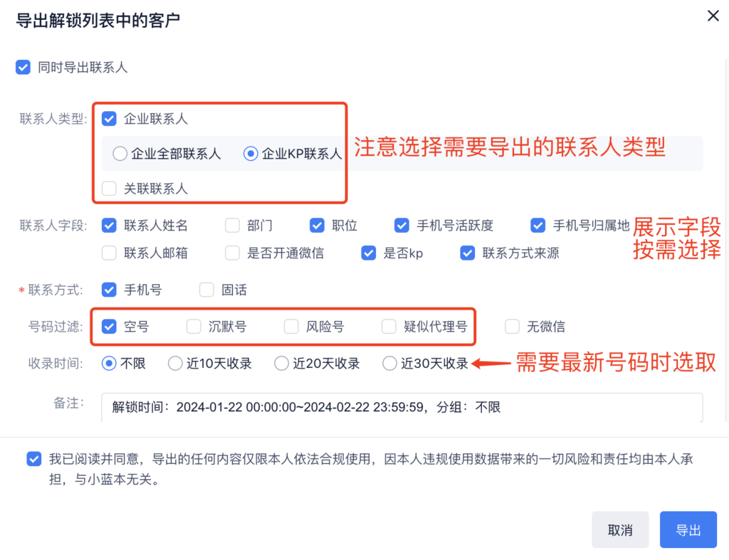The image size is (729, 560).
Task: Enable the 关联联系人 checkbox
Action: 109,189
